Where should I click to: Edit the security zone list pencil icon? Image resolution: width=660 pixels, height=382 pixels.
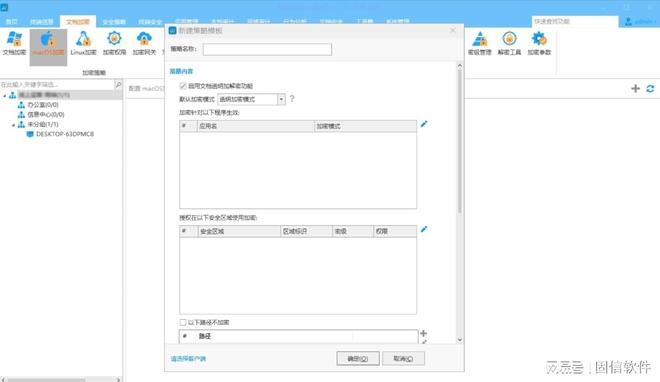point(424,229)
